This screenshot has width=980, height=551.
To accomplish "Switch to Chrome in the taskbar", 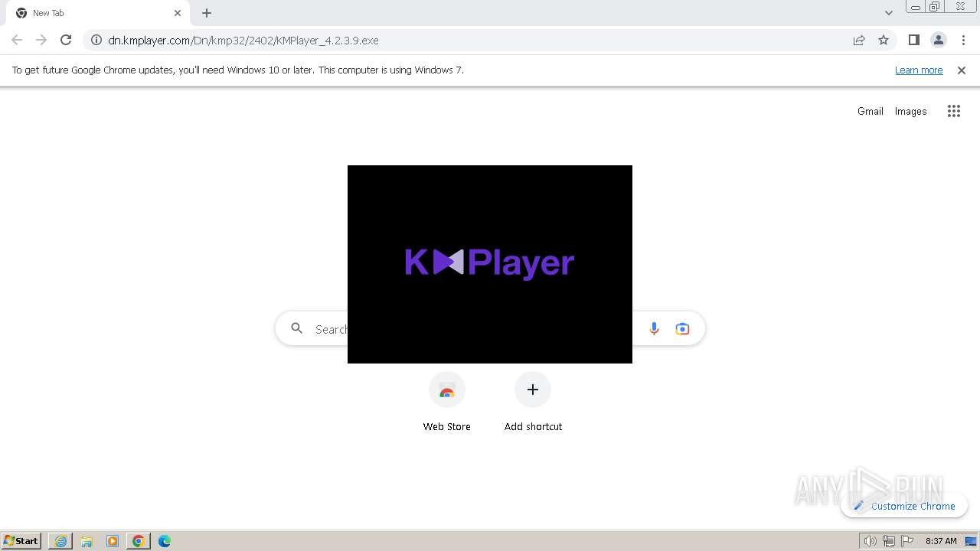I will point(139,541).
